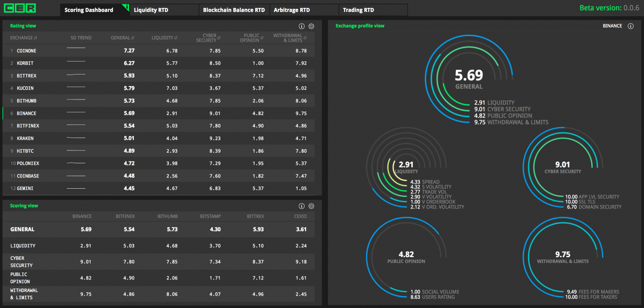Sort rating table by WITHDRAWAL & LIMITS
Image resolution: width=644 pixels, height=308 pixels.
click(290, 38)
